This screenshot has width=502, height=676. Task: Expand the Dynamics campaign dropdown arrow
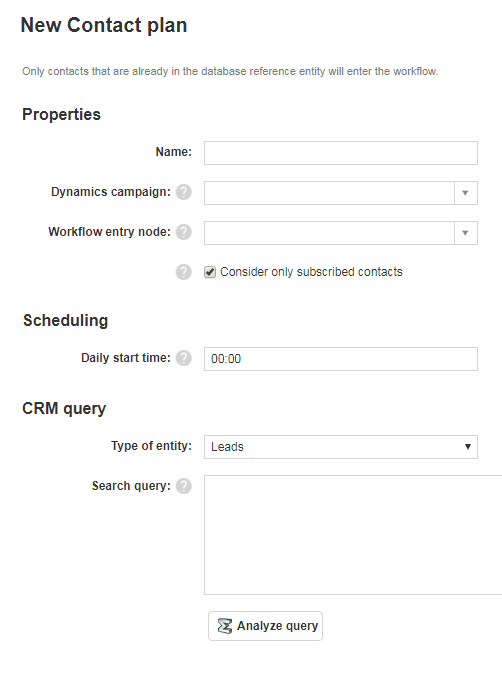coord(465,193)
